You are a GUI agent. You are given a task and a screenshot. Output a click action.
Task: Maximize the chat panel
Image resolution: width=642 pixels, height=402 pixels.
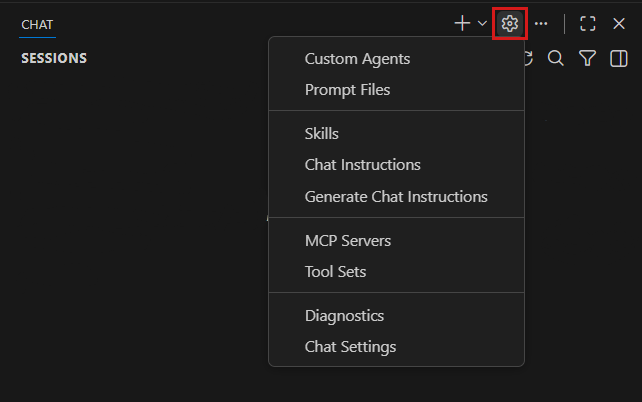click(x=588, y=23)
